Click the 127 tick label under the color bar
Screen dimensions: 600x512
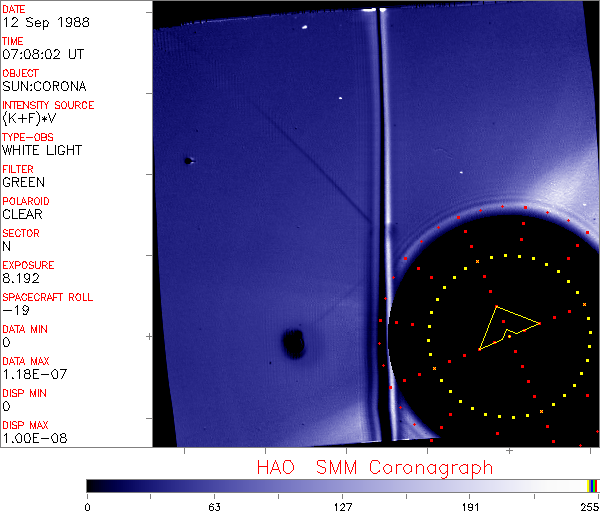point(342,506)
